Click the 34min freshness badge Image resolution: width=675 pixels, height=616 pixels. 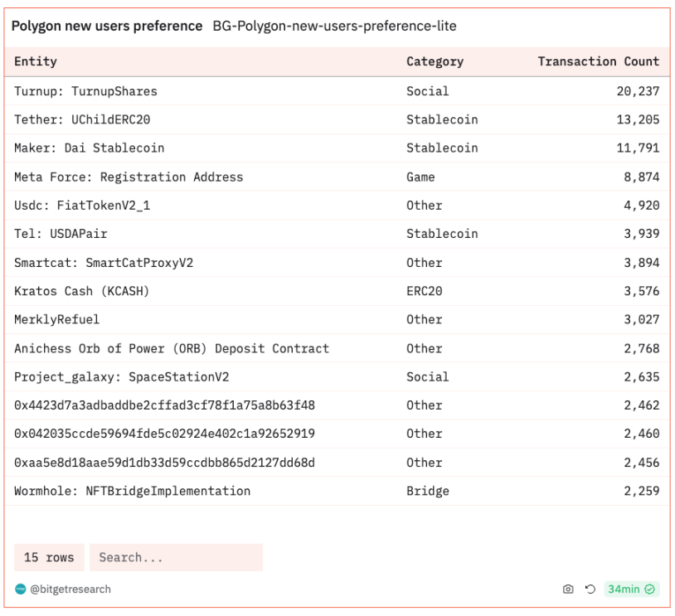click(x=623, y=589)
